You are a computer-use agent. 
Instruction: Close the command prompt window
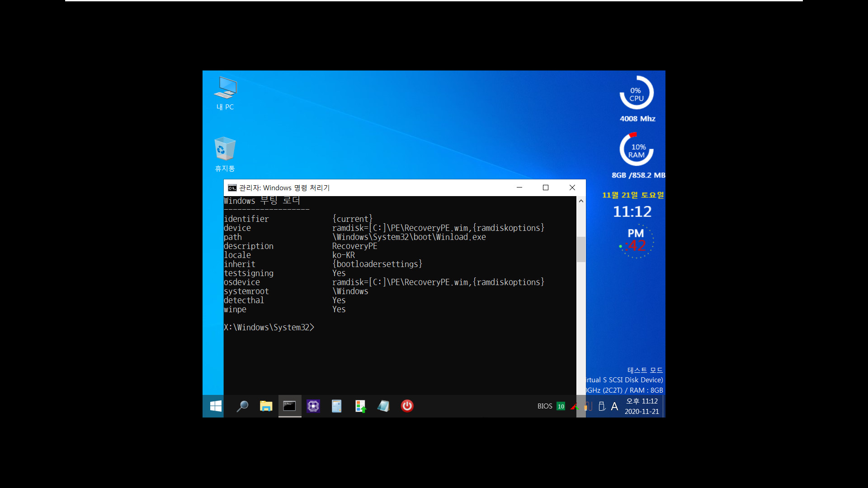(x=572, y=188)
